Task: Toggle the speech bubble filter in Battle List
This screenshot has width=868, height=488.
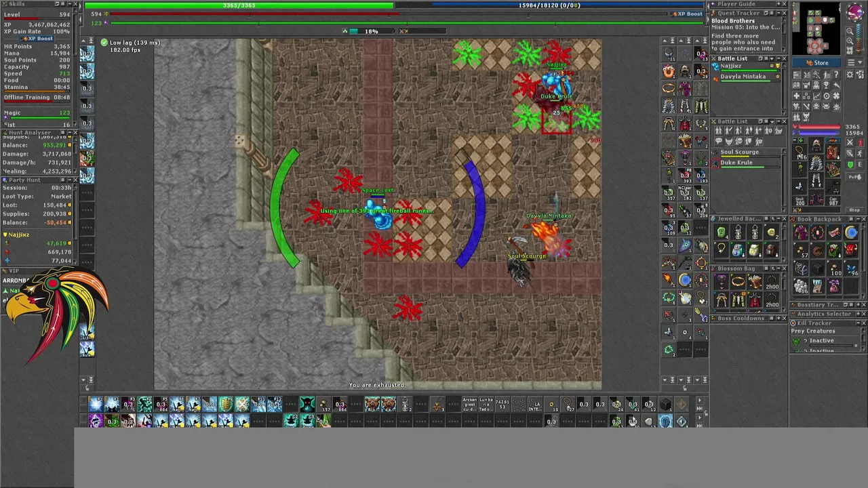Action: click(x=719, y=141)
